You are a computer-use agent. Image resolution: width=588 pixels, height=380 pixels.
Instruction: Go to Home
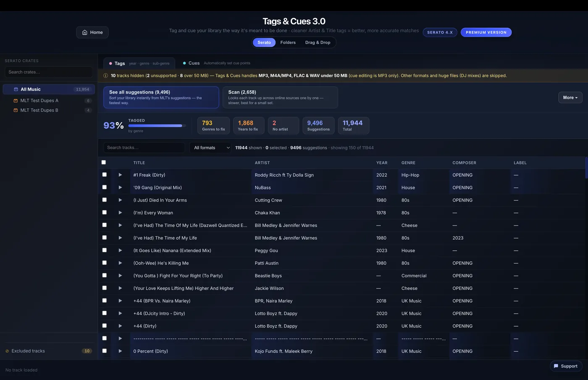click(92, 32)
